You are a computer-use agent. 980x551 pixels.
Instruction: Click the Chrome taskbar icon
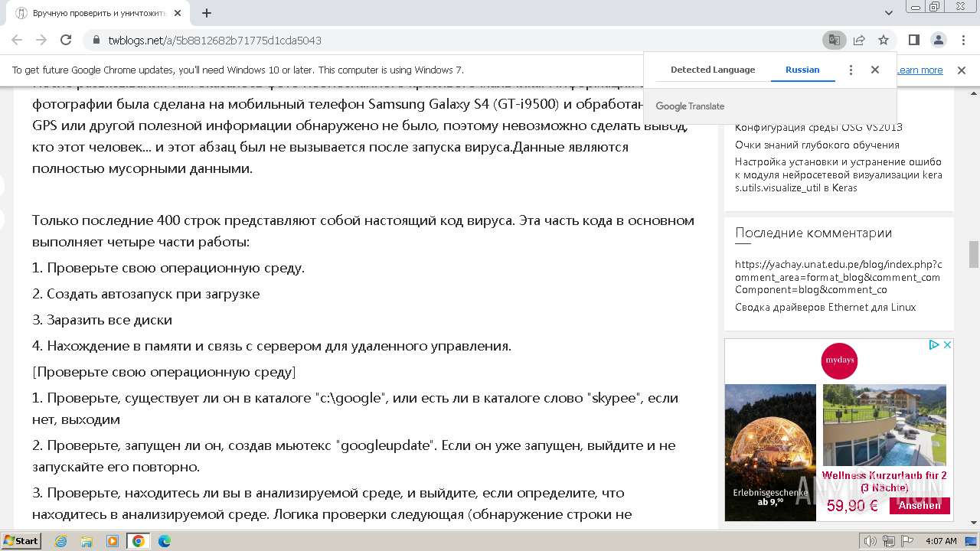point(139,541)
